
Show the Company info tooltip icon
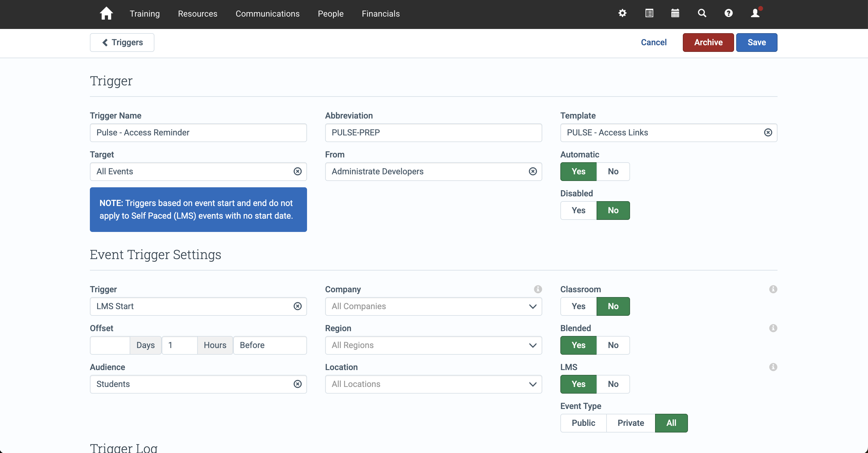click(x=538, y=289)
